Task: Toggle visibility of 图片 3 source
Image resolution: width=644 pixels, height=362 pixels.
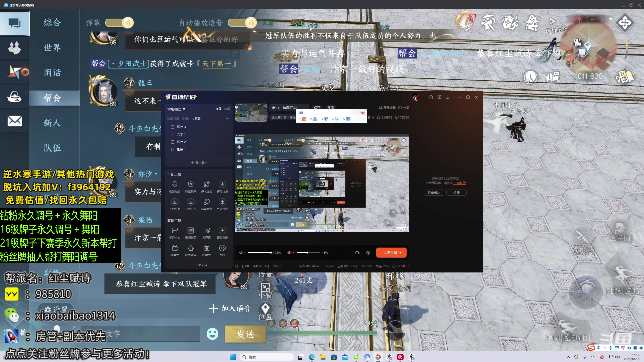Action: tap(173, 127)
